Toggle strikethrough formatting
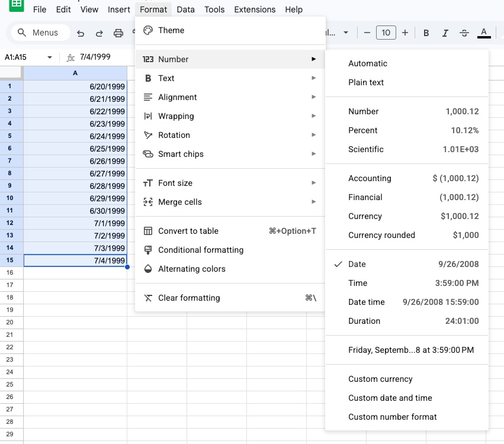 464,33
